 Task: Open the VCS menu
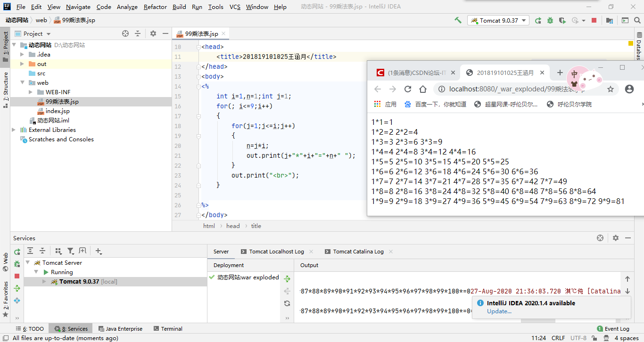(235, 7)
